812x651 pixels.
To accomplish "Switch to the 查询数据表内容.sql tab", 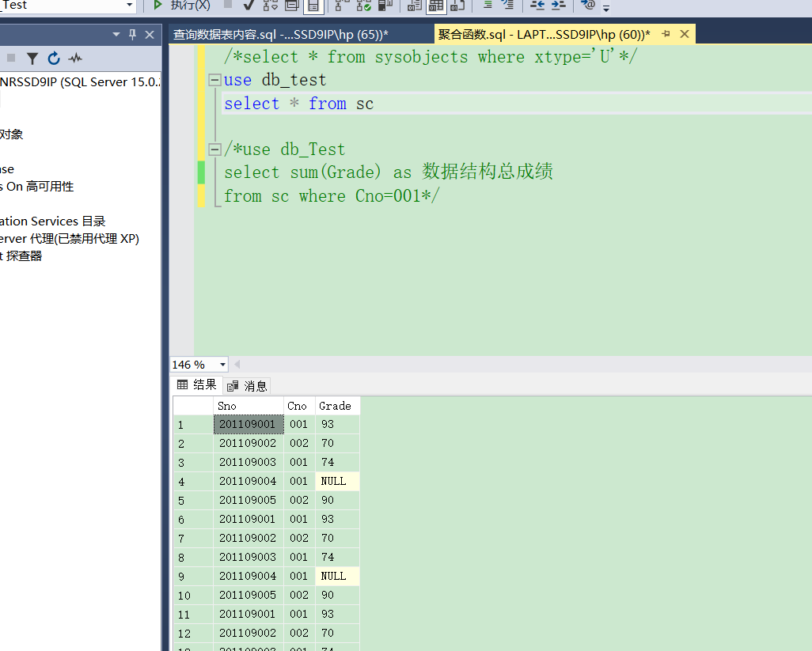I will click(281, 35).
